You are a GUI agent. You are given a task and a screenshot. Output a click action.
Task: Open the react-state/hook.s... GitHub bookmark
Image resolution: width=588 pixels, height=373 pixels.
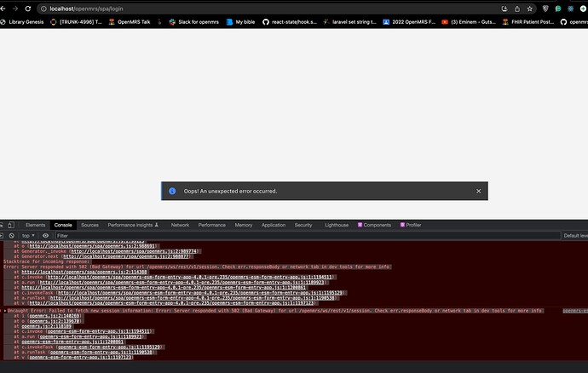[x=290, y=22]
